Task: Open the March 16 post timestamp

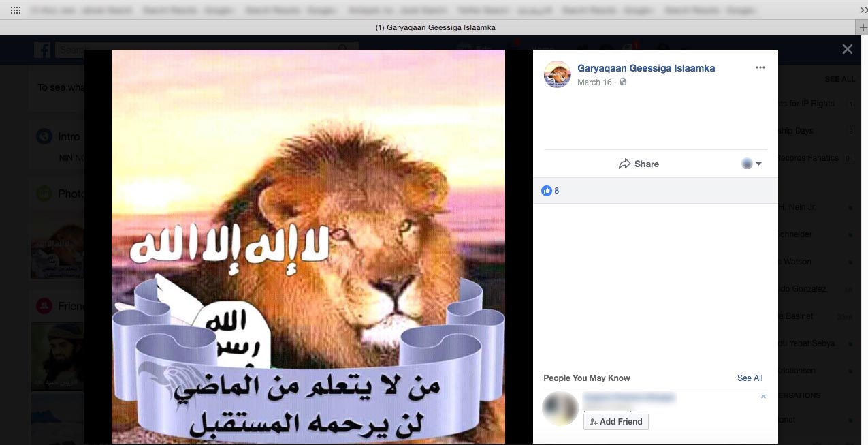Action: [x=594, y=82]
